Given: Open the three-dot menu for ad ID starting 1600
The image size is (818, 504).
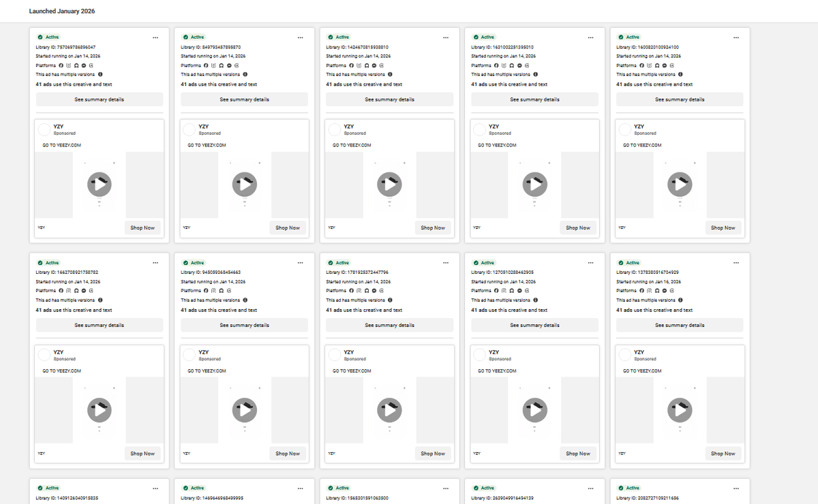Looking at the screenshot, I should (736, 37).
